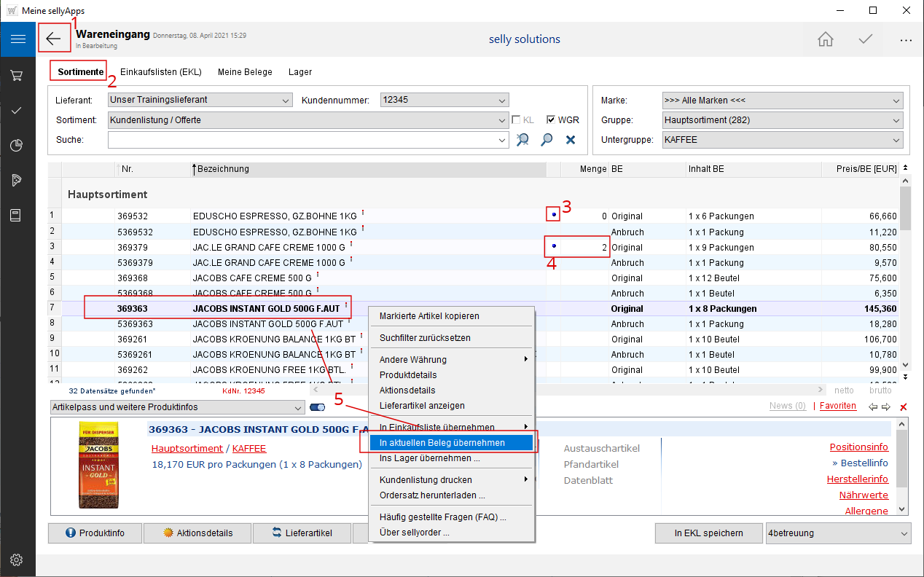
Task: Click the checkmark confirm icon in header
Action: pyautogui.click(x=865, y=39)
